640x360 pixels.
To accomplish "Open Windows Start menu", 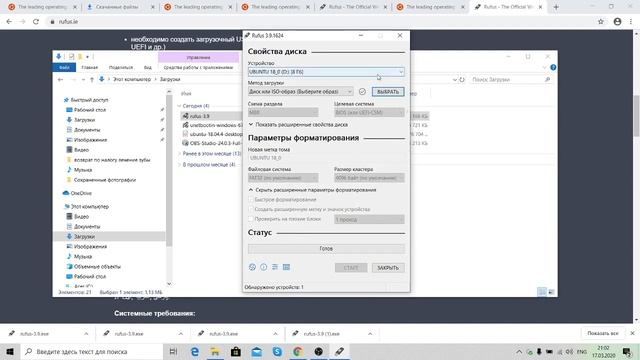I will pos(10,351).
